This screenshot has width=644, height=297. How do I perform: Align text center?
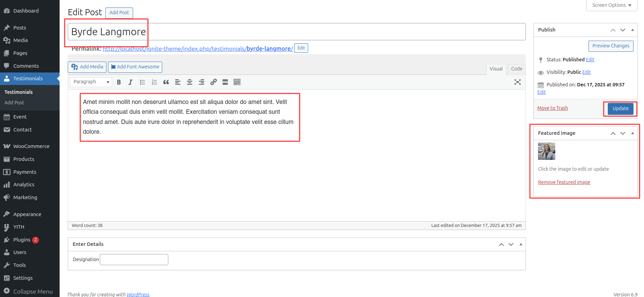(x=190, y=82)
